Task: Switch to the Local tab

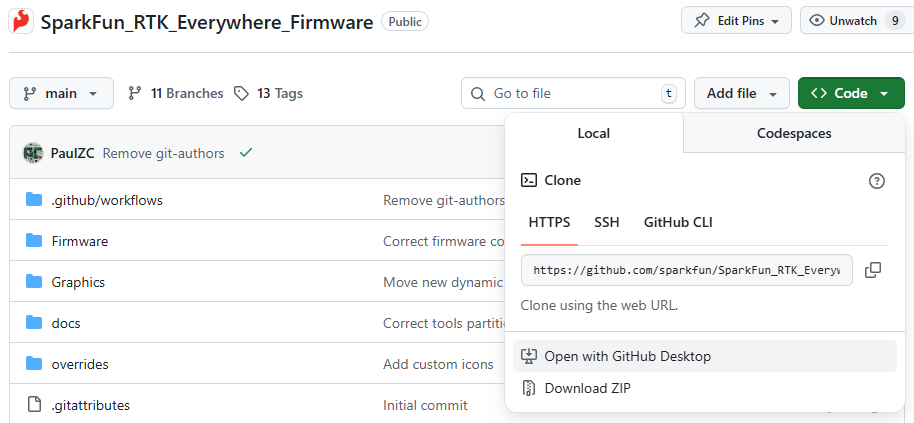Action: coord(593,133)
